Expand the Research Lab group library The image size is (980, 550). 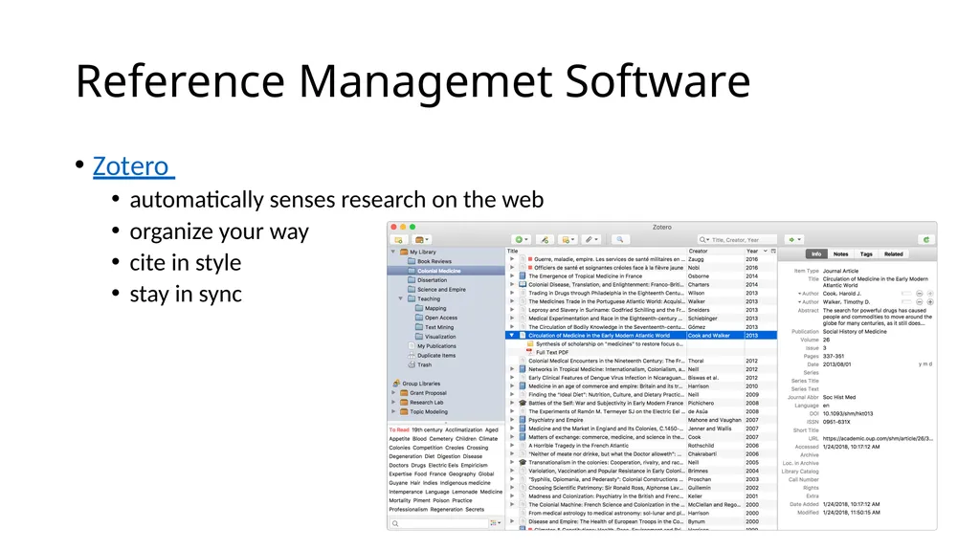pos(393,403)
